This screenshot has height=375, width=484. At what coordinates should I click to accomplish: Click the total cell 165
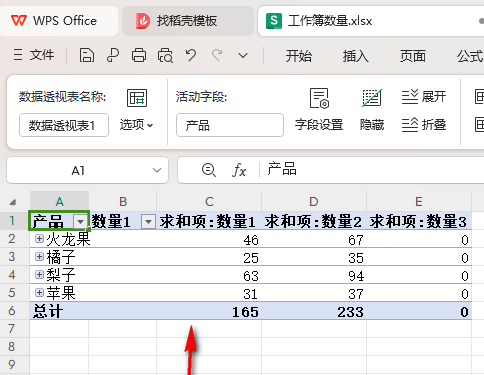pos(209,311)
